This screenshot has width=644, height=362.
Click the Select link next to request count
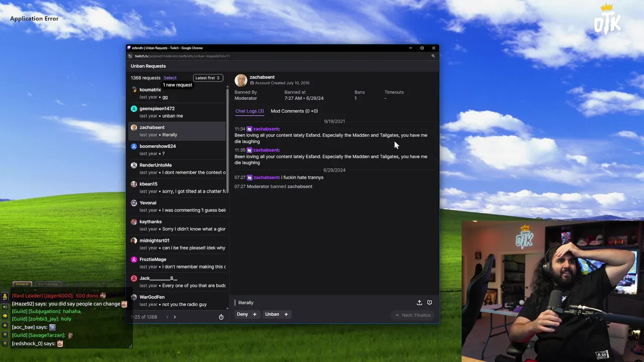170,78
